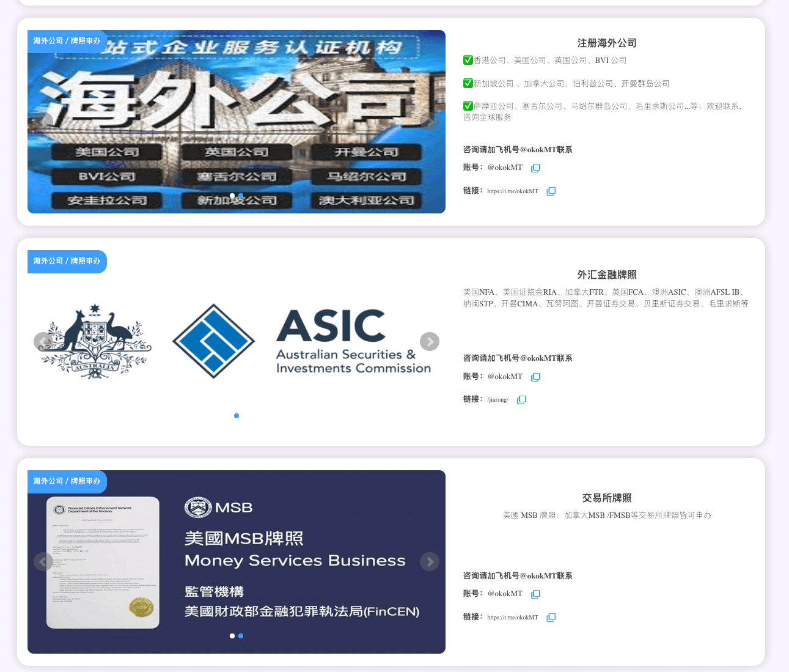This screenshot has height=672, width=789.
Task: Go to previous slide in MSB carousel
Action: tap(43, 561)
